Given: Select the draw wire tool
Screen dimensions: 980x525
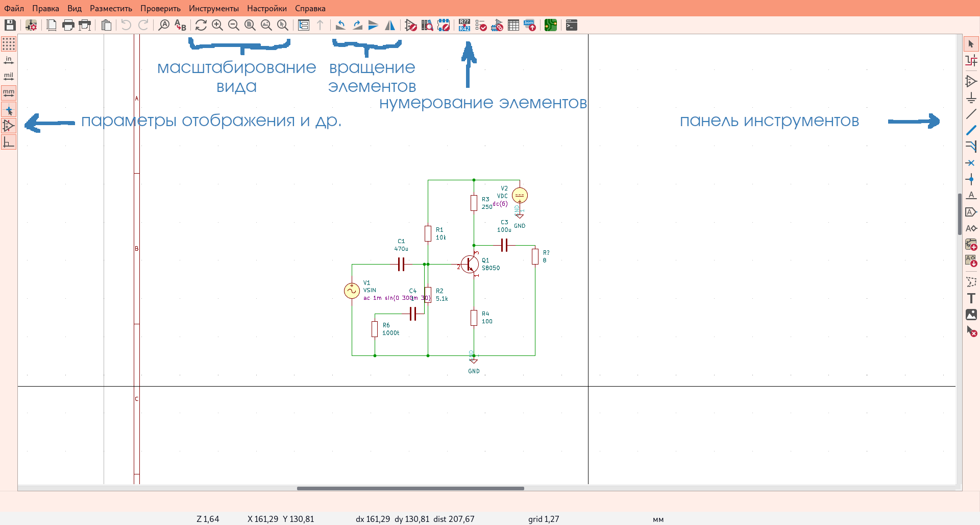Looking at the screenshot, I should coord(971,114).
